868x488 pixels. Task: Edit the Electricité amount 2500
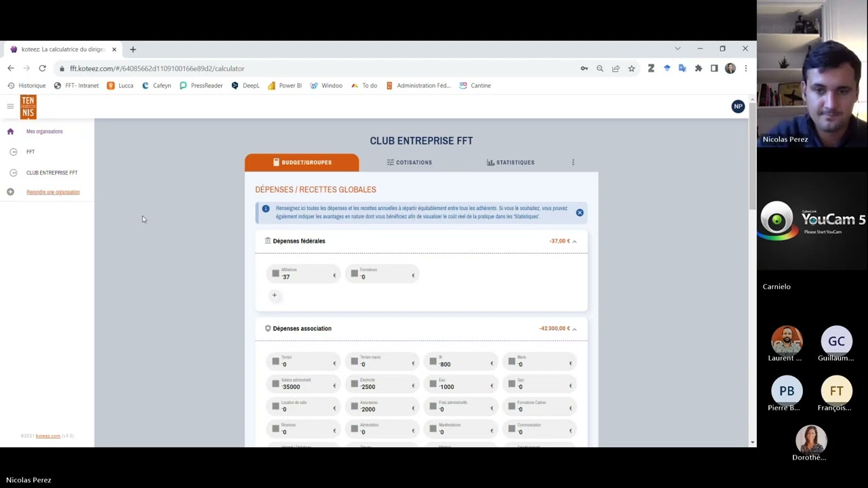tap(383, 384)
